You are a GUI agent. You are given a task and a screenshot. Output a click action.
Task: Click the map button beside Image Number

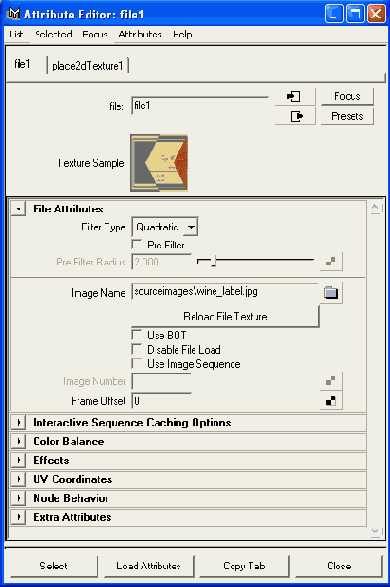(x=331, y=381)
